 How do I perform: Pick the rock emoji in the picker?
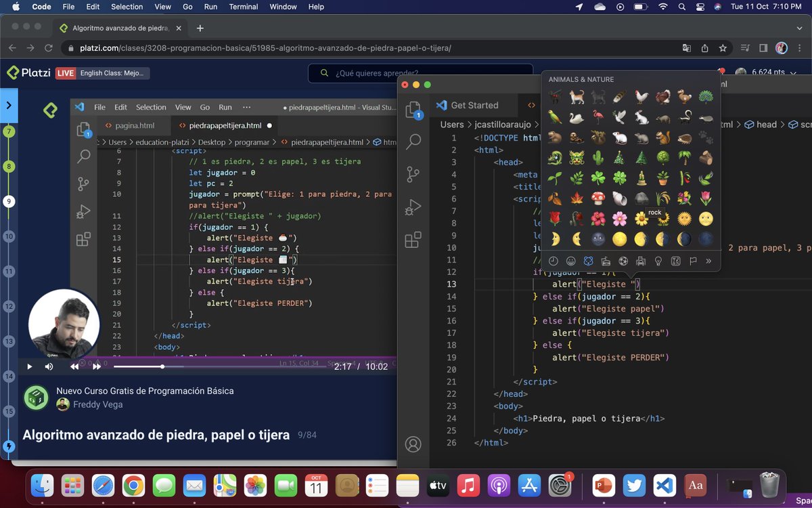coord(641,198)
